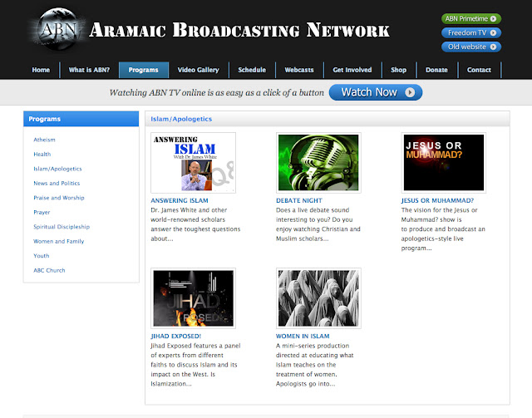Image resolution: width=532 pixels, height=418 pixels.
Task: Click the Islam/Apologetics section heading
Action: tap(181, 119)
